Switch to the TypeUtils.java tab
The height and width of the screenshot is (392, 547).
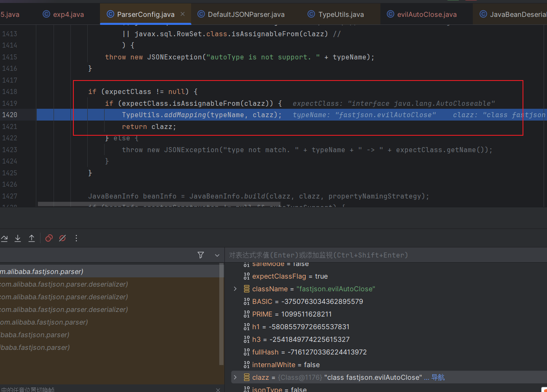(336, 14)
